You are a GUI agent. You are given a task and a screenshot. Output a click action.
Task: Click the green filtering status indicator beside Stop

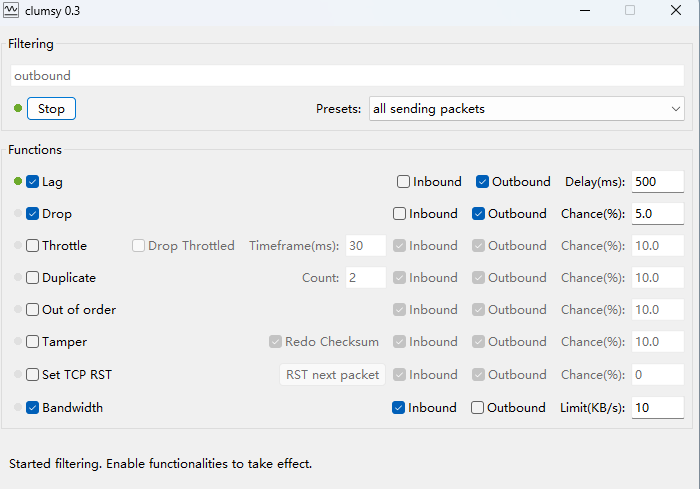click(18, 108)
